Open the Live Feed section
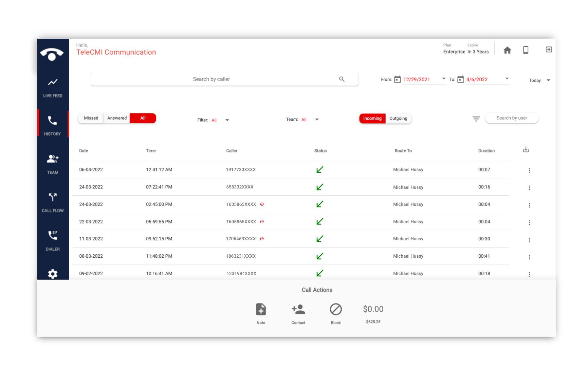This screenshot has height=375, width=588. tap(53, 88)
